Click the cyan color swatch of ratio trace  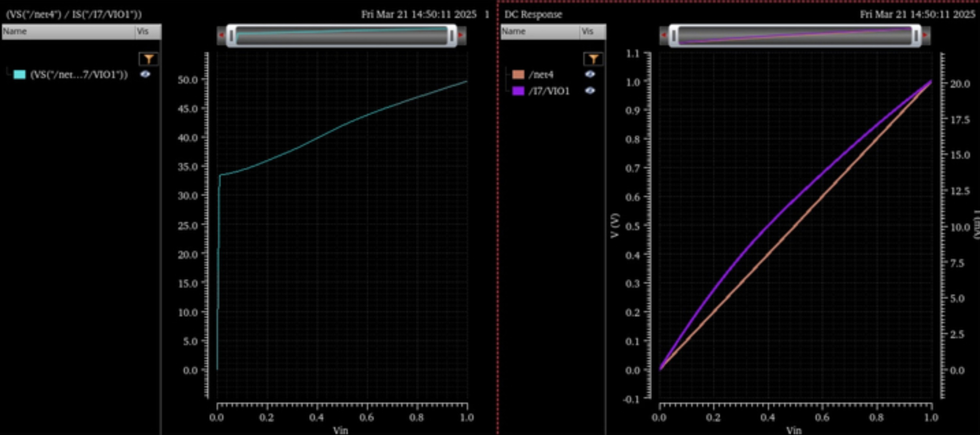[x=19, y=74]
